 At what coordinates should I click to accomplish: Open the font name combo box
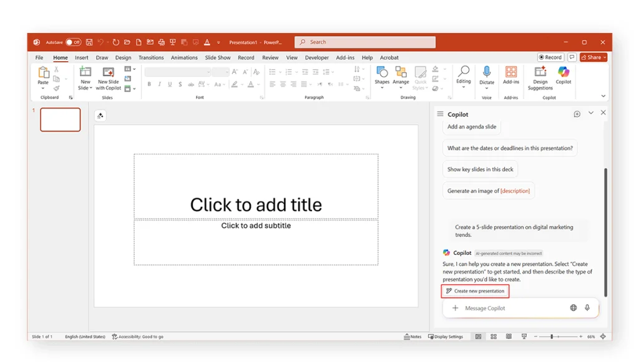(x=177, y=72)
